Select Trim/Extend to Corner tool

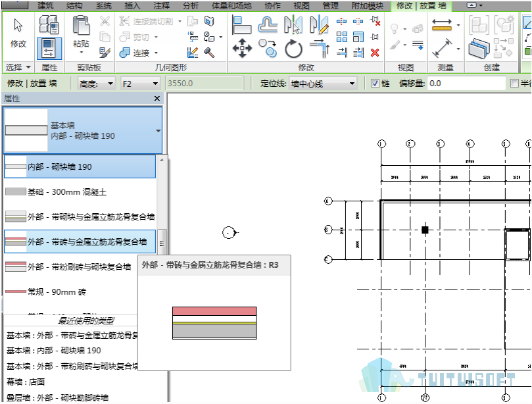[x=320, y=48]
